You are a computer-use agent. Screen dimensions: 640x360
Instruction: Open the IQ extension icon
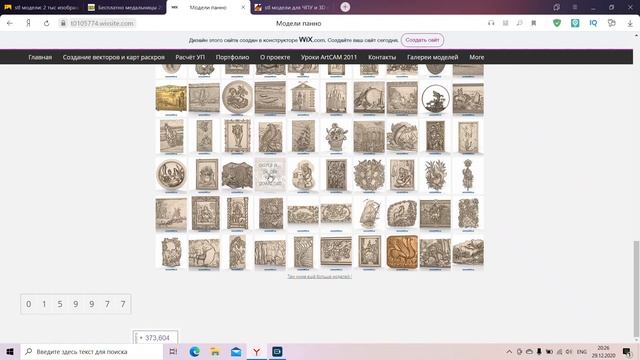[x=593, y=23]
